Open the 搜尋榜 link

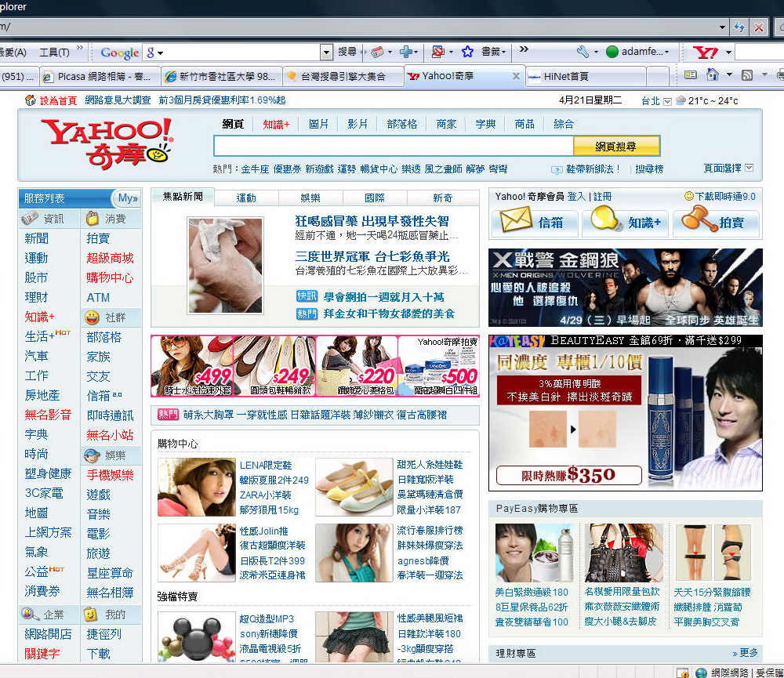coord(649,169)
